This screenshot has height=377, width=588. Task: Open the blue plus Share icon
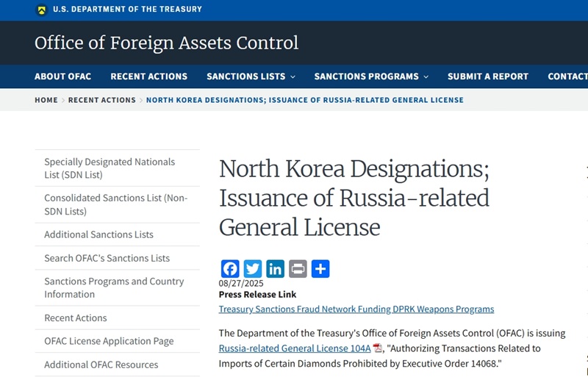click(320, 269)
